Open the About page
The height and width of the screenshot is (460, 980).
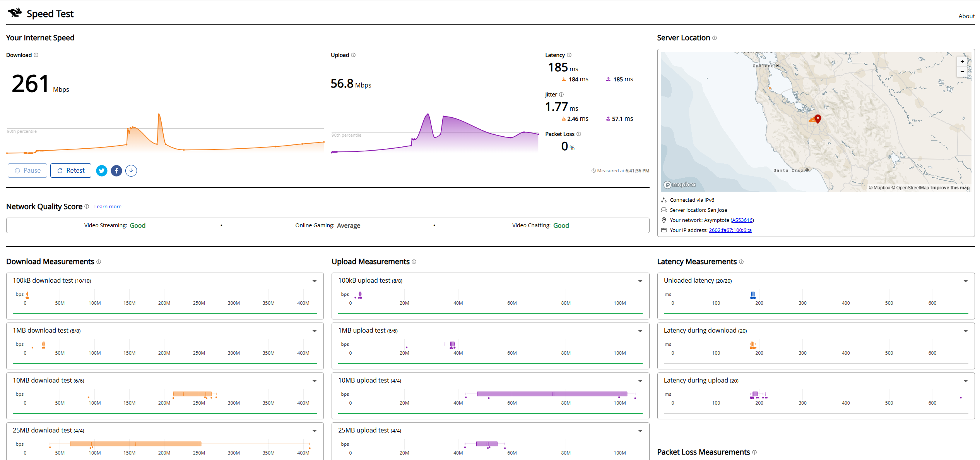pyautogui.click(x=966, y=16)
